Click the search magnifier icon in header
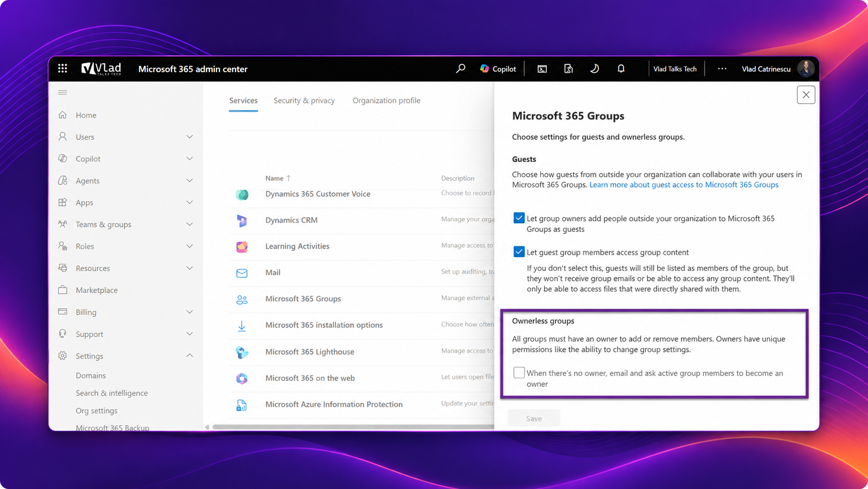The width and height of the screenshot is (868, 489). point(460,69)
